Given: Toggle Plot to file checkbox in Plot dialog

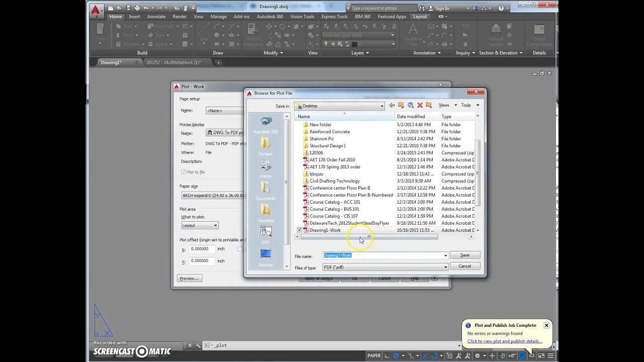Looking at the screenshot, I should (x=183, y=172).
